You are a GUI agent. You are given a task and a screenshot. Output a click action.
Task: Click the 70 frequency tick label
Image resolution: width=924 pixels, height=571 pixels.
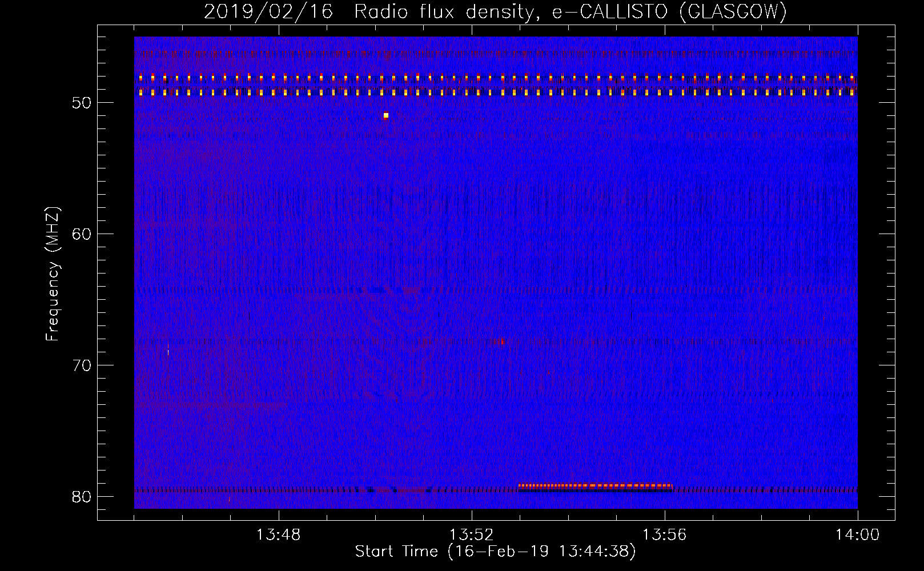click(x=82, y=365)
